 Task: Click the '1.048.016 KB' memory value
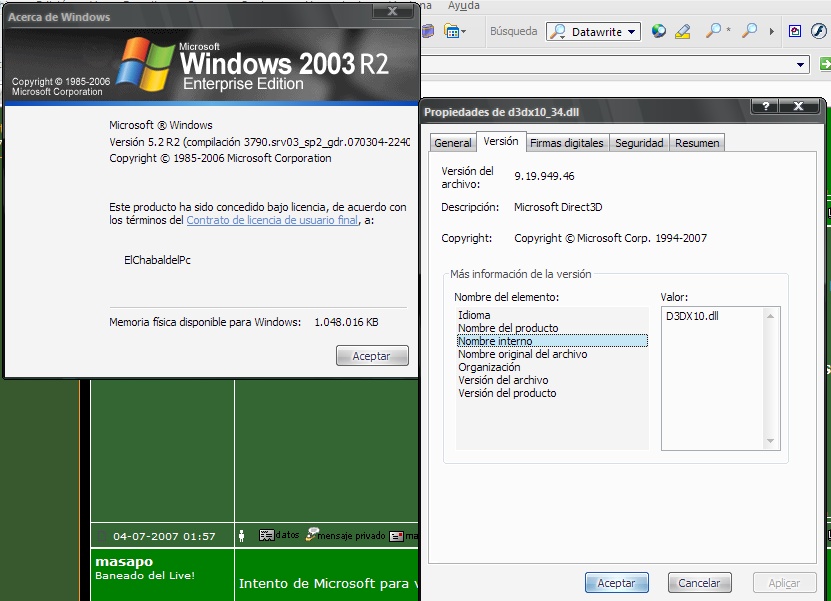click(346, 322)
